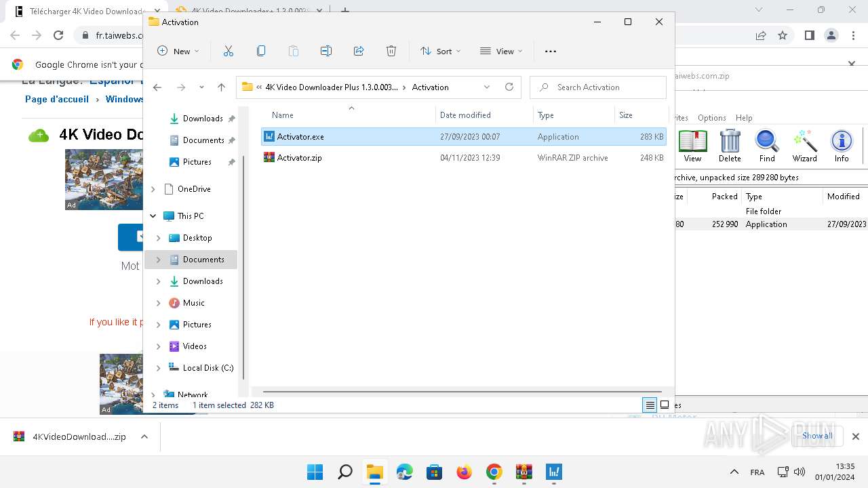Expand the Desktop node under This PC
The image size is (868, 488).
coord(159,238)
